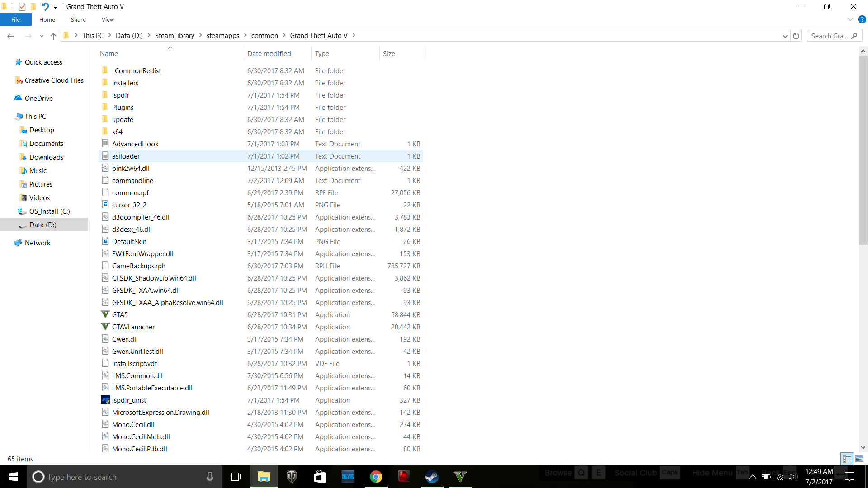
Task: Click the Search Grand Theft Auto V box
Action: 830,36
